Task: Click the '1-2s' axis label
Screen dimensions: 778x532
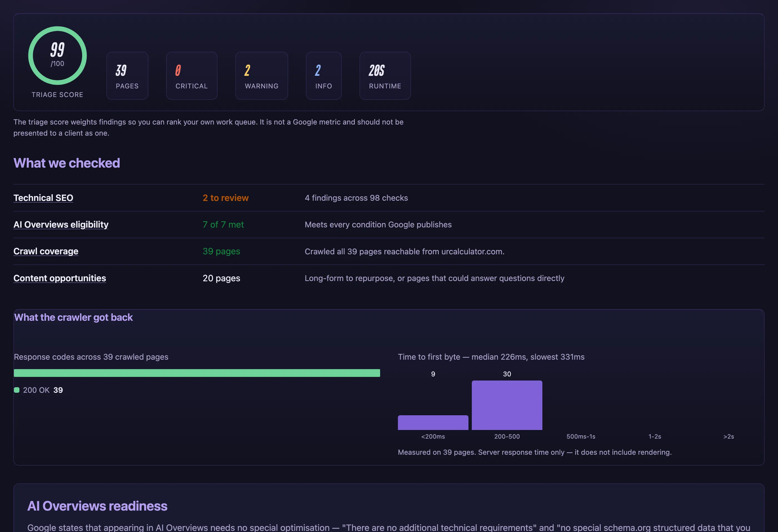Action: coord(655,437)
